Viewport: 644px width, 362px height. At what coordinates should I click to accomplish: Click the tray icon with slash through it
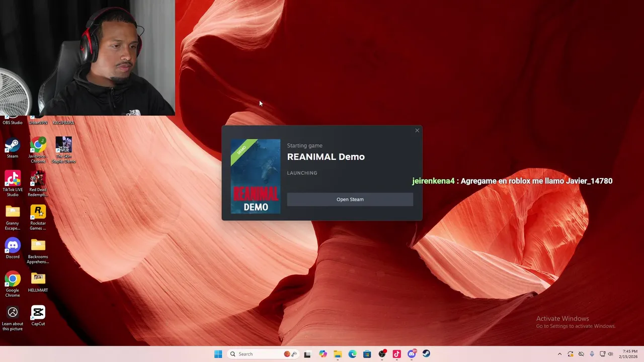[581, 354]
